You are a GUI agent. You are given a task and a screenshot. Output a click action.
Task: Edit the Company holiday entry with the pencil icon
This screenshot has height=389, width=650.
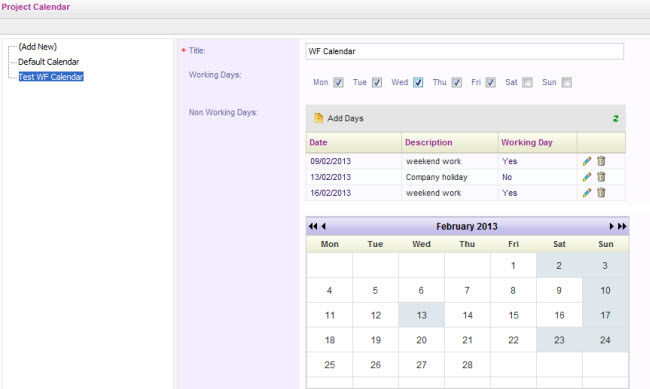587,177
